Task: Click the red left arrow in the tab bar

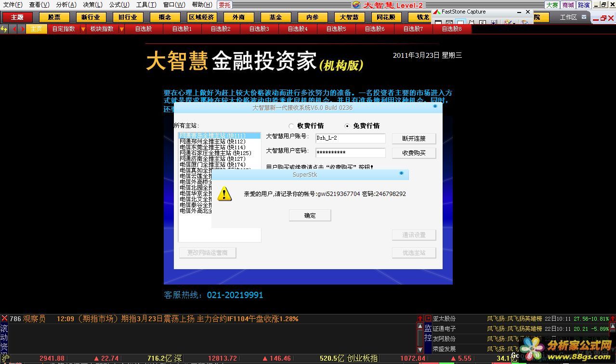Action: [14, 29]
